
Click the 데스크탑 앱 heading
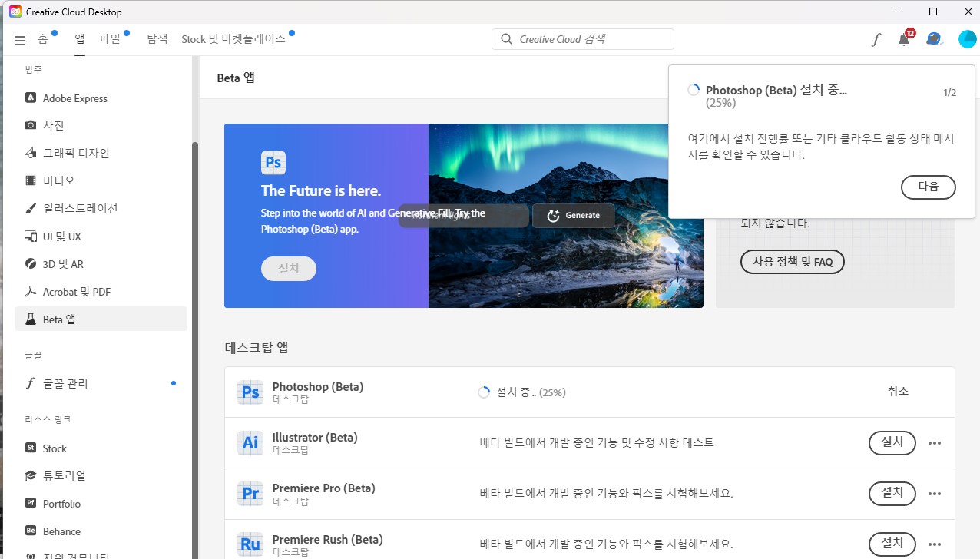257,348
